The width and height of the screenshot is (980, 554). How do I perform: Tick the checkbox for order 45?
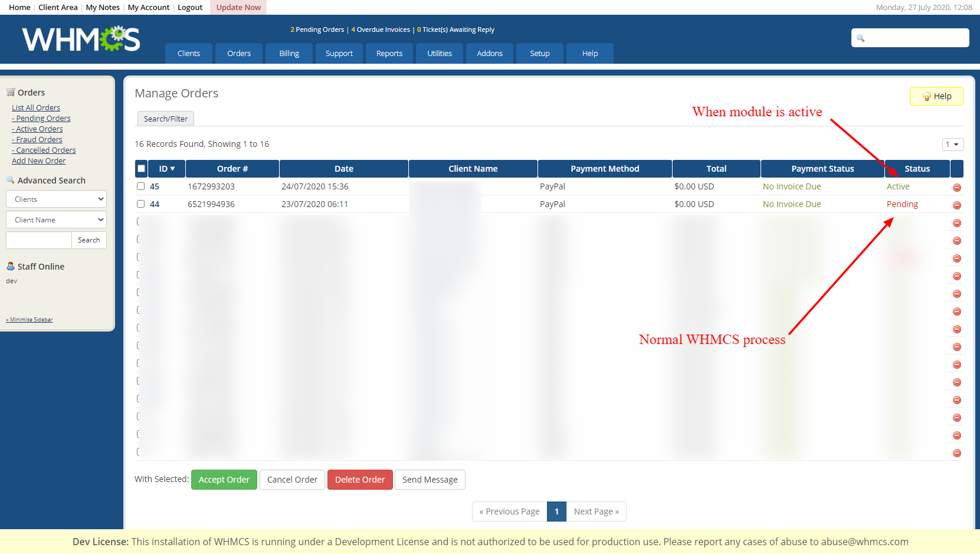pos(140,186)
